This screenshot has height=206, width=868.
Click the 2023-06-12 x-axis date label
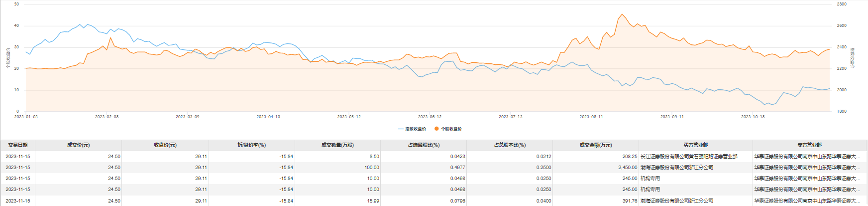pos(430,117)
